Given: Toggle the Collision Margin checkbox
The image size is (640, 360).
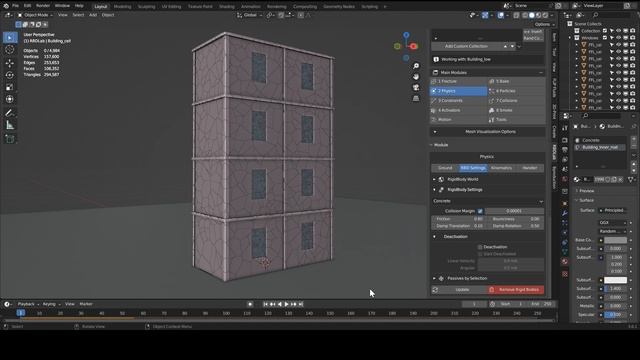Looking at the screenshot, I should point(480,211).
